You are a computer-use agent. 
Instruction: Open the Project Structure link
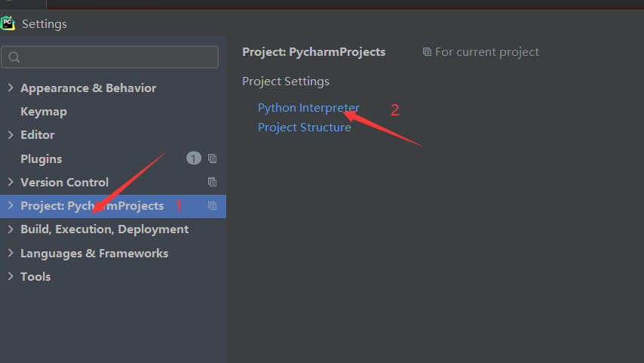pos(305,128)
